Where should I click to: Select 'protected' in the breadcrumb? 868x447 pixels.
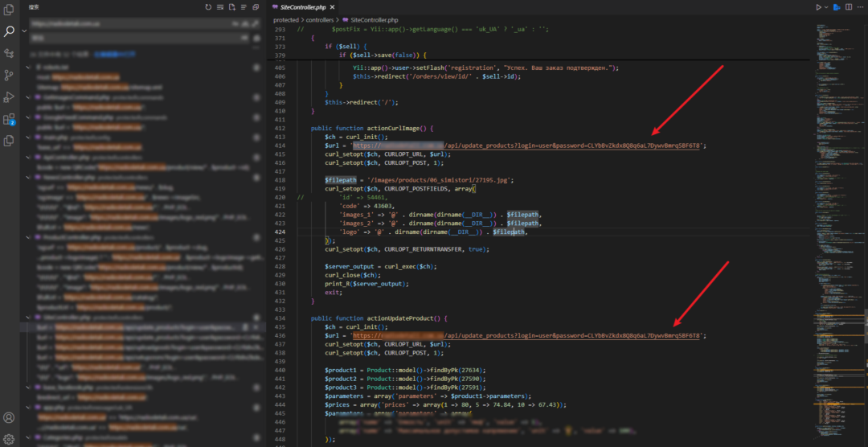click(287, 19)
